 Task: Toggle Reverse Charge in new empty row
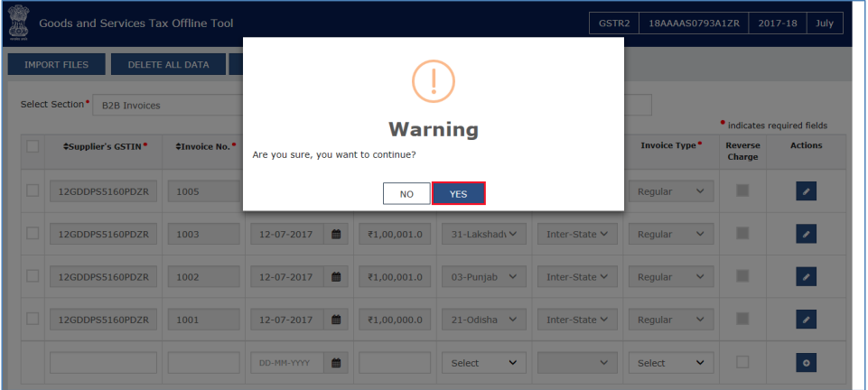pos(742,362)
